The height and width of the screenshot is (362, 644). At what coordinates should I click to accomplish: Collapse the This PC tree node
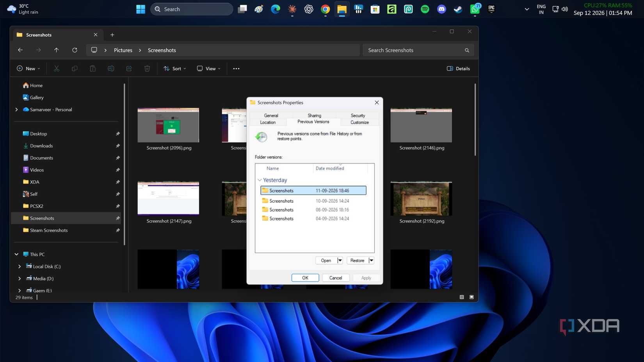point(16,254)
